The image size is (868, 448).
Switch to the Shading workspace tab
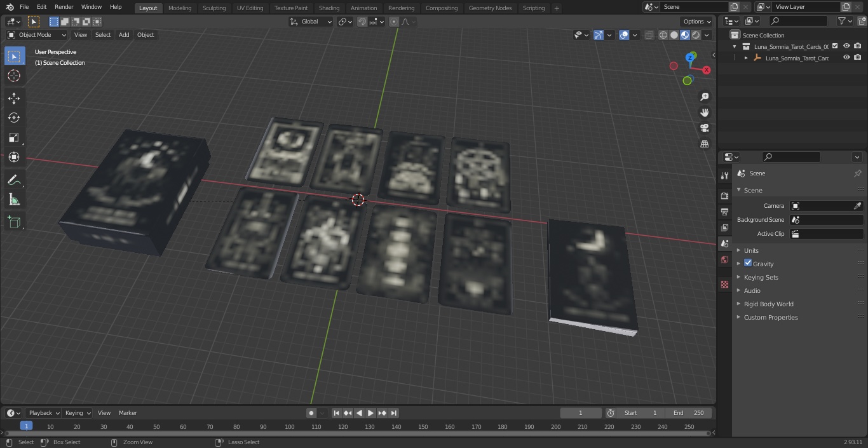coord(329,8)
